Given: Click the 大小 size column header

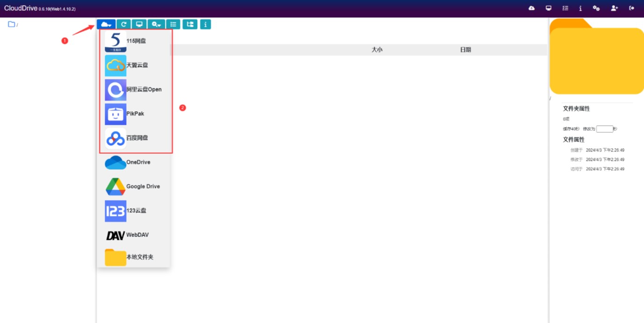Looking at the screenshot, I should pyautogui.click(x=377, y=50).
